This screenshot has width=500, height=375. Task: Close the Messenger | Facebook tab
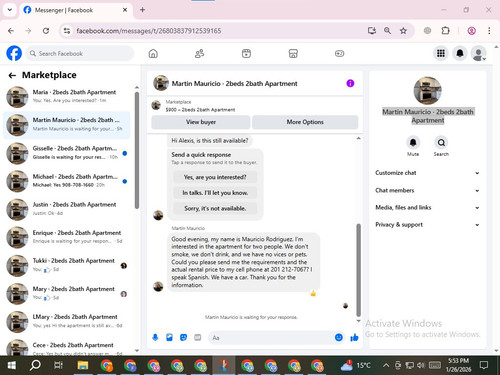coord(125,10)
